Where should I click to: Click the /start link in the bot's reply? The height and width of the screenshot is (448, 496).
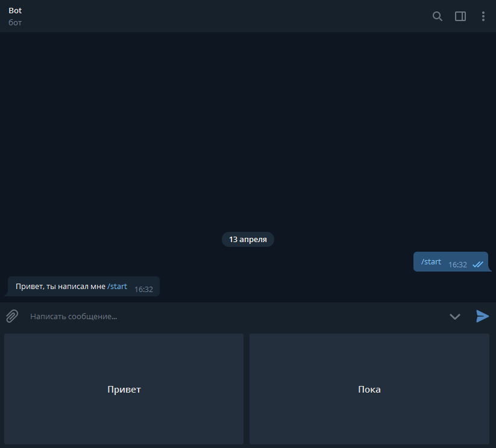click(x=118, y=286)
